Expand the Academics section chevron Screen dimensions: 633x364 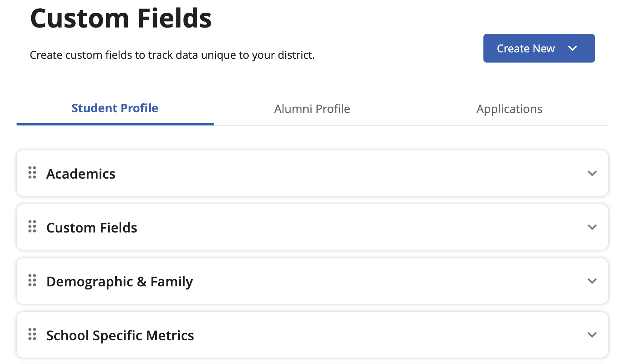point(592,173)
